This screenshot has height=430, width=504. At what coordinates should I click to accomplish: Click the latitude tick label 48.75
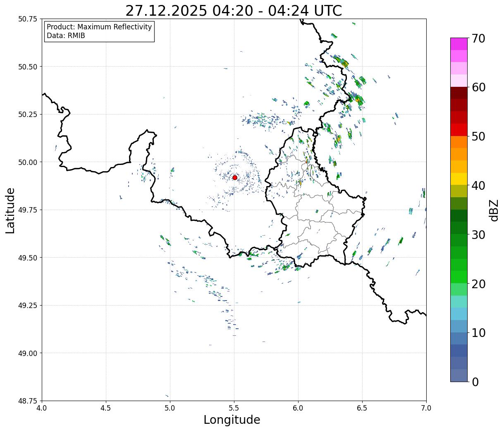click(28, 401)
